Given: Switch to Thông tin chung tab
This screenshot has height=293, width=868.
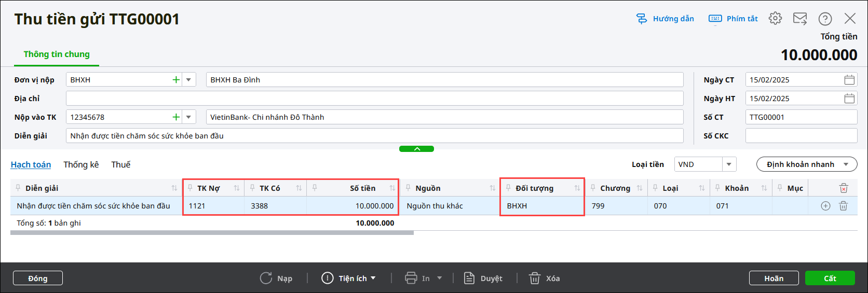Looking at the screenshot, I should tap(57, 54).
